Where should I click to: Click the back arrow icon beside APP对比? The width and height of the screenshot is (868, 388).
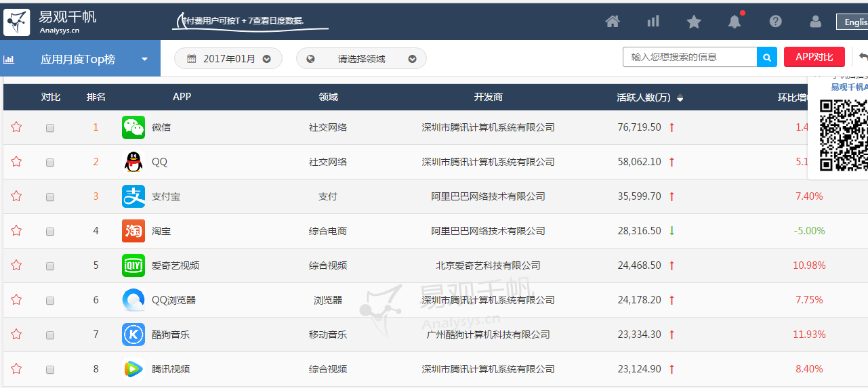[863, 57]
